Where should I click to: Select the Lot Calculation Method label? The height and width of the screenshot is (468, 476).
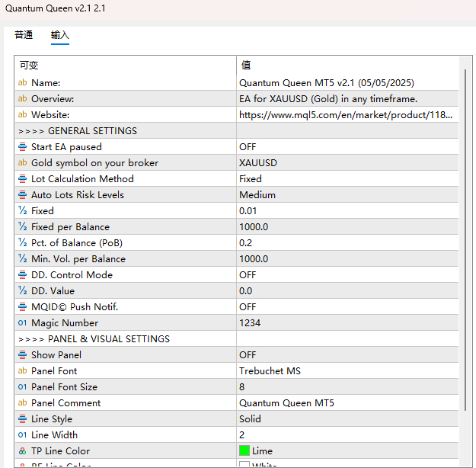click(82, 178)
